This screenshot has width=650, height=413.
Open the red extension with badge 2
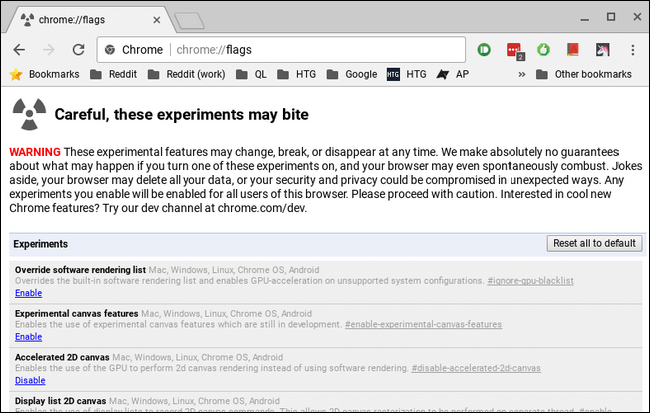(x=515, y=50)
